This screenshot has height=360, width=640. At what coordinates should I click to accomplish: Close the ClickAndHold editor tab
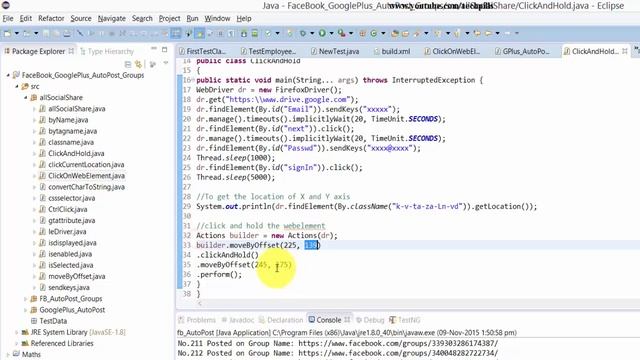[624, 51]
